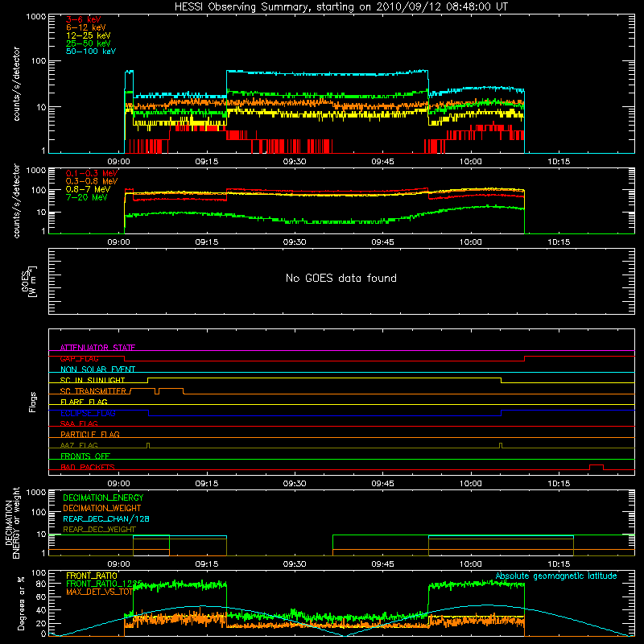Click counts/s/detector axis title of MeV panel
Image resolution: width=644 pixels, height=644 pixels.
(16, 200)
